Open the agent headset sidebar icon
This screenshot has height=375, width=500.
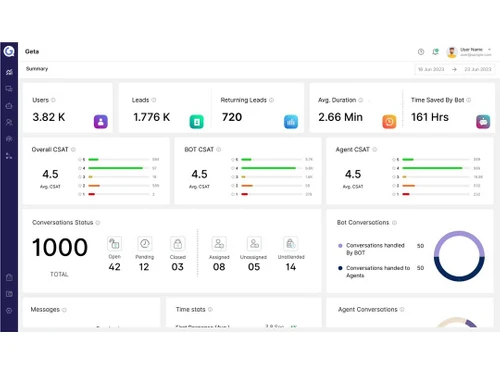pos(9,139)
